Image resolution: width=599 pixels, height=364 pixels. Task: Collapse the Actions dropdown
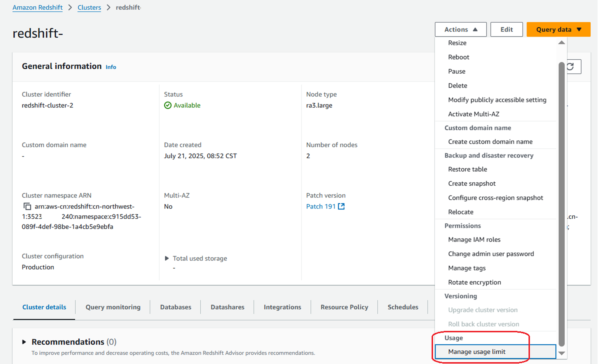tap(461, 29)
